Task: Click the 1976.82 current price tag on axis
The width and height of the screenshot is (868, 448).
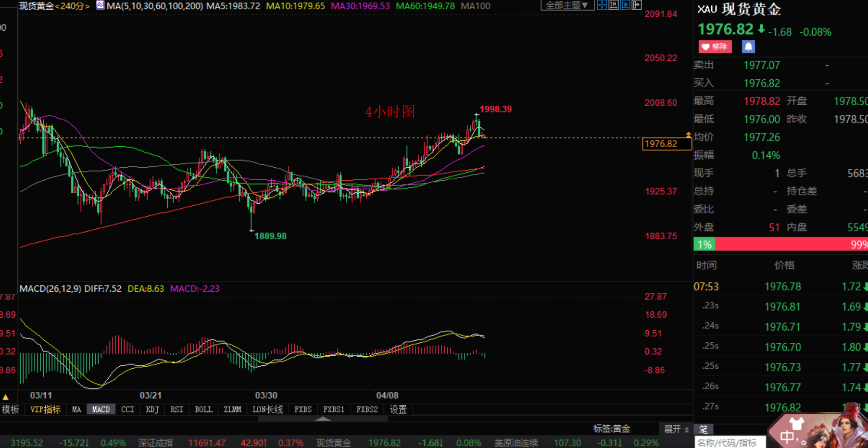Action: 667,144
